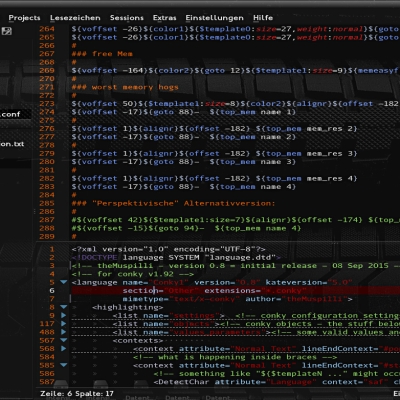Viewport: 400px width, 400px height.
Task: Click into line 279 with 'mem_res 3'
Action: click(x=214, y=154)
